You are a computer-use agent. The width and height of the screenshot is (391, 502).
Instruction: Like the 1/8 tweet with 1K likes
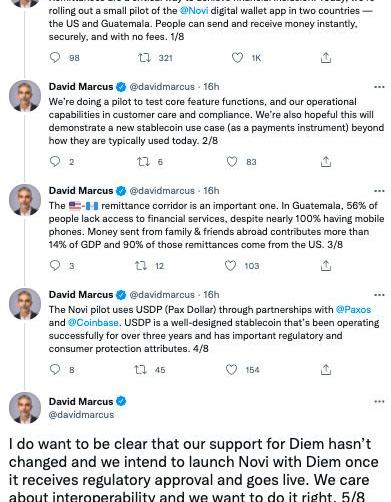click(237, 58)
